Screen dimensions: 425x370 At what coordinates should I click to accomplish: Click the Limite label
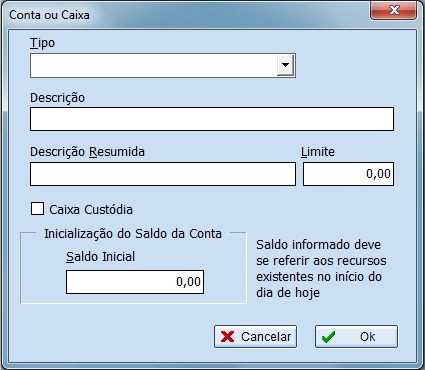point(318,152)
